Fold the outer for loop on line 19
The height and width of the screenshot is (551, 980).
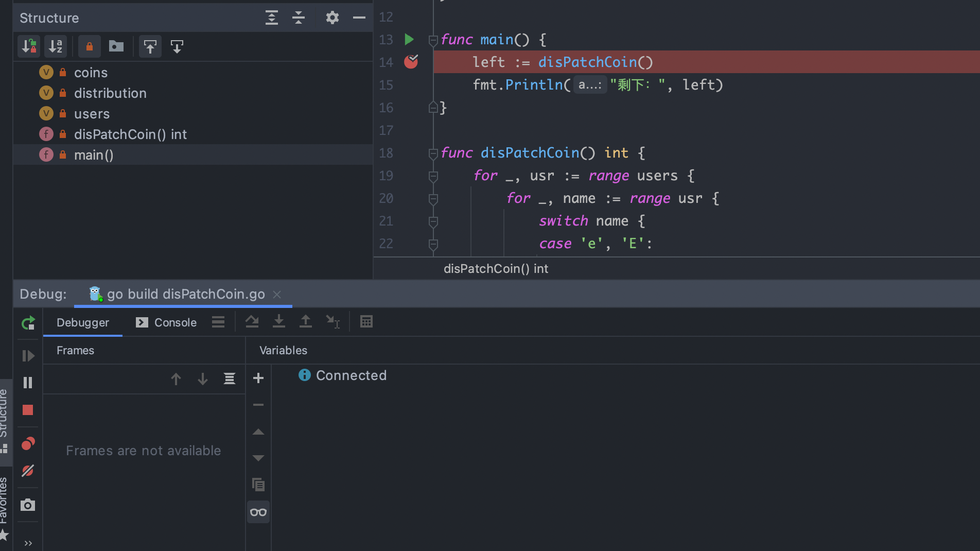point(433,176)
